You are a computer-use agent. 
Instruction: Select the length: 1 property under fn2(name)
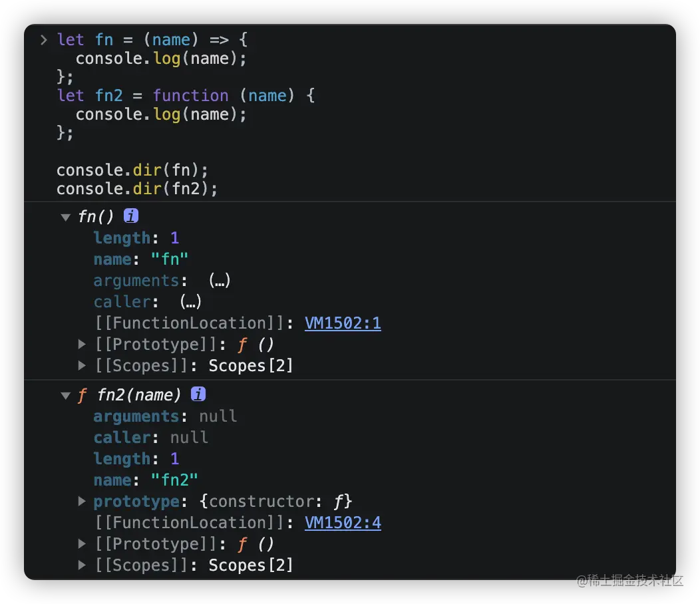(x=136, y=459)
